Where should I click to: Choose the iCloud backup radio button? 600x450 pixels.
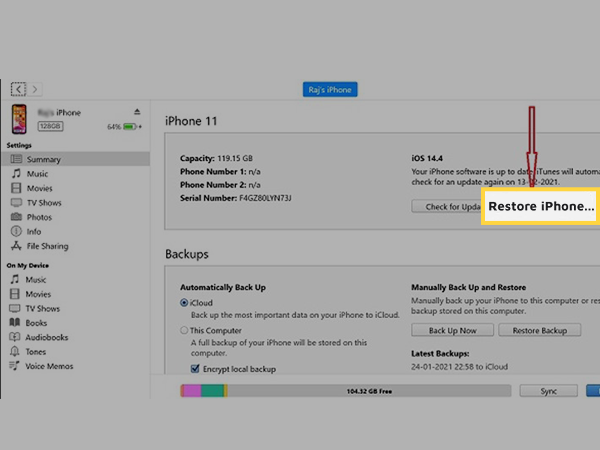coord(184,303)
